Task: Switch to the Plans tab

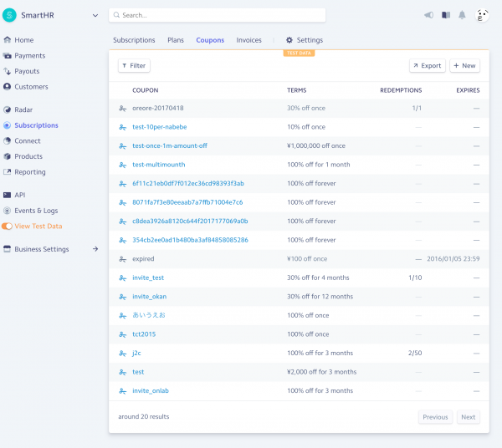Action: (x=176, y=40)
